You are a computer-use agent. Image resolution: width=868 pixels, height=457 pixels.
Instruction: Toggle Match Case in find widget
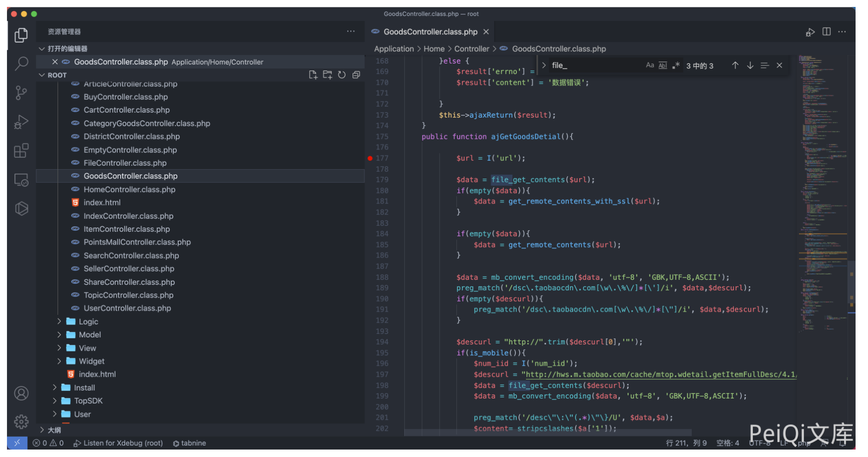pyautogui.click(x=650, y=65)
